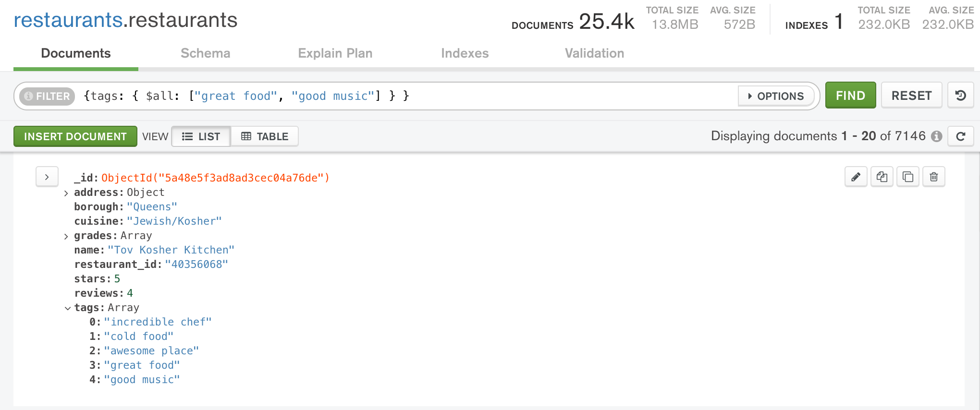Click the RESET button
Viewport: 980px width, 410px height.
[911, 96]
